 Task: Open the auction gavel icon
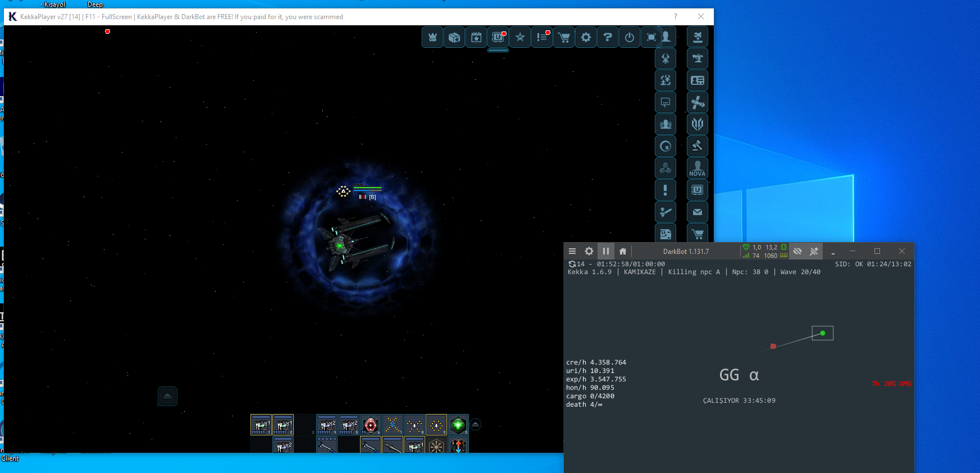pos(698,146)
